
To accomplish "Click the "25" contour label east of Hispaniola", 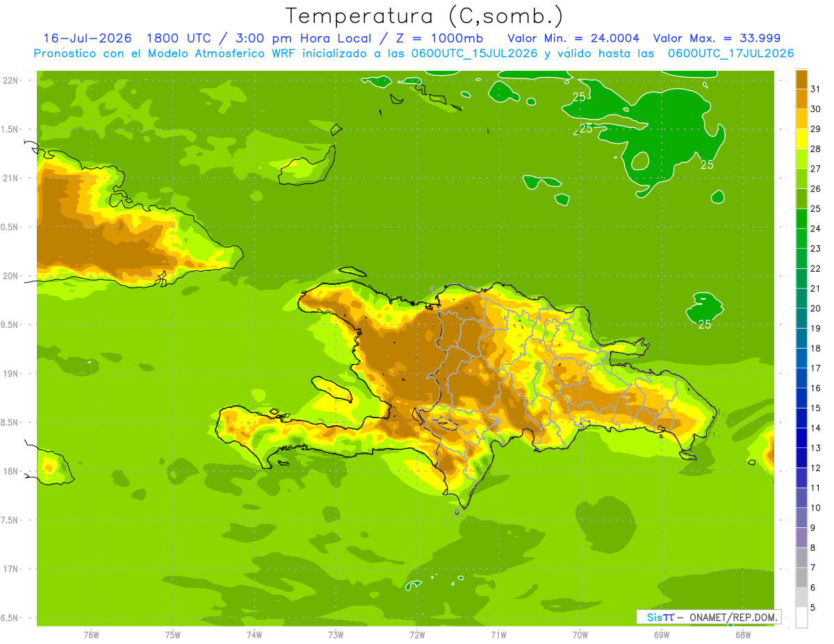I will pyautogui.click(x=705, y=324).
